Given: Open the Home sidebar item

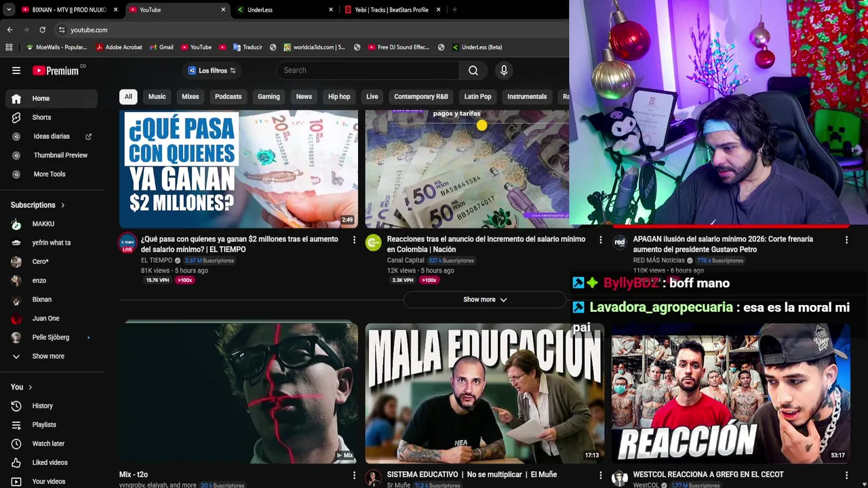Looking at the screenshot, I should coord(52,98).
